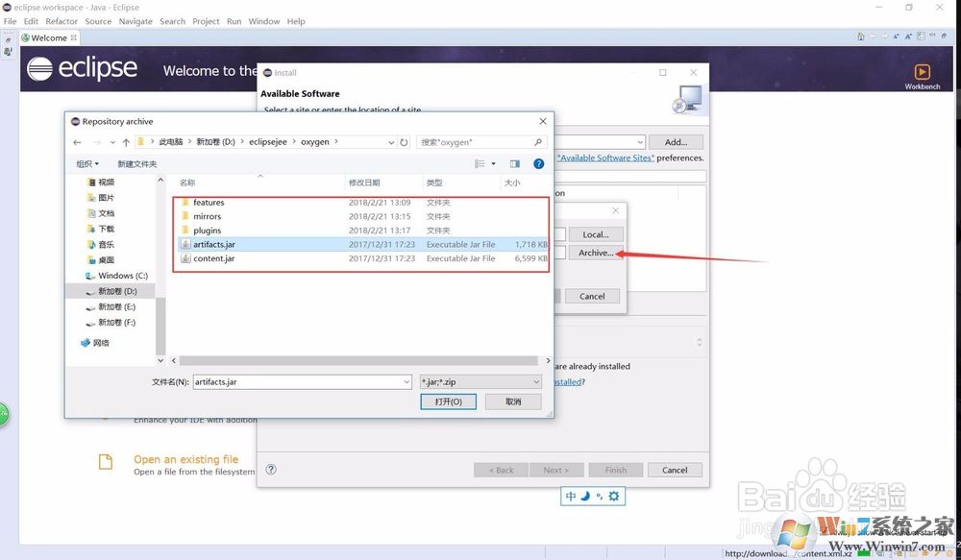Click the help icon in Repository archive dialog
Screen dimensions: 961x560
[538, 163]
